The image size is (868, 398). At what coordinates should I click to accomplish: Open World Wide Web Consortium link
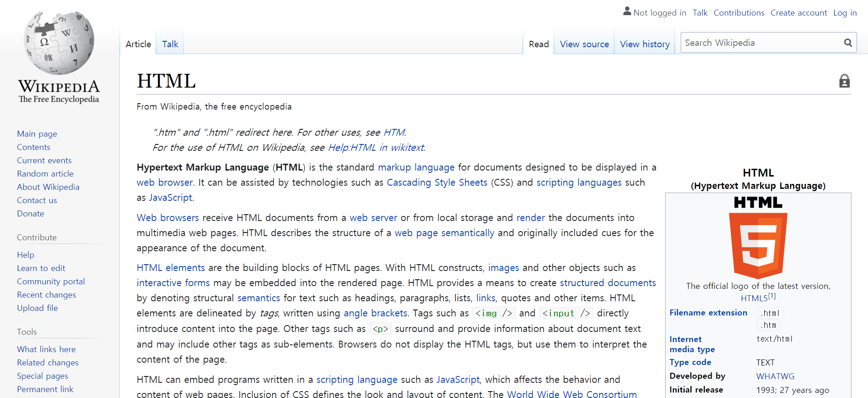point(572,394)
